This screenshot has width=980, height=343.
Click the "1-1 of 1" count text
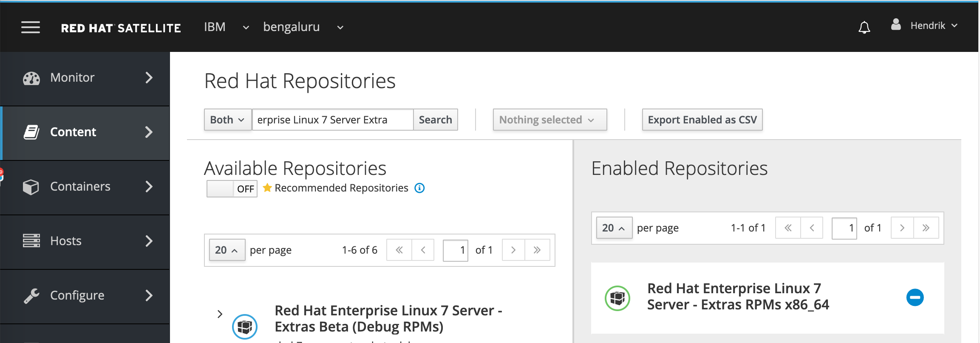[748, 228]
